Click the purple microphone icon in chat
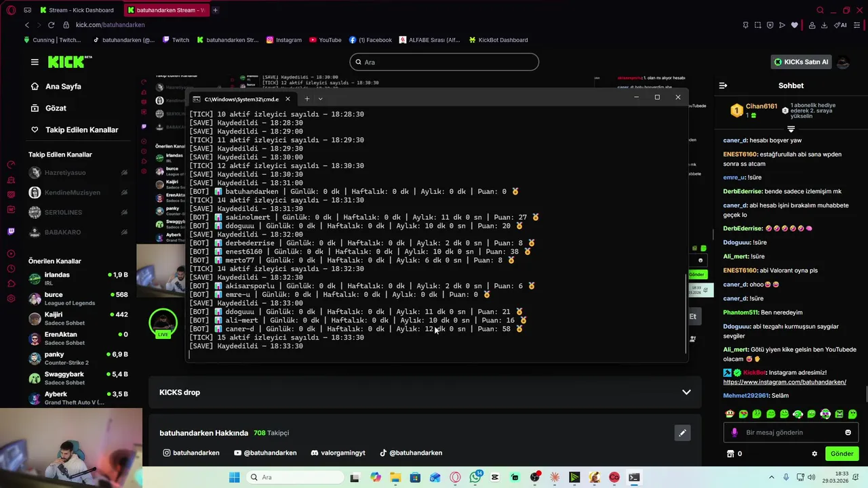This screenshot has width=868, height=488. pos(734,432)
